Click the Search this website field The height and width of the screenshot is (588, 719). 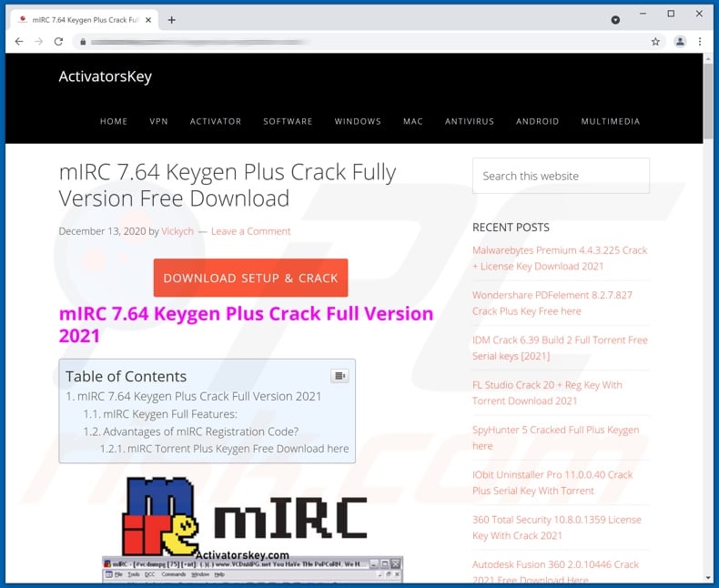pos(561,176)
